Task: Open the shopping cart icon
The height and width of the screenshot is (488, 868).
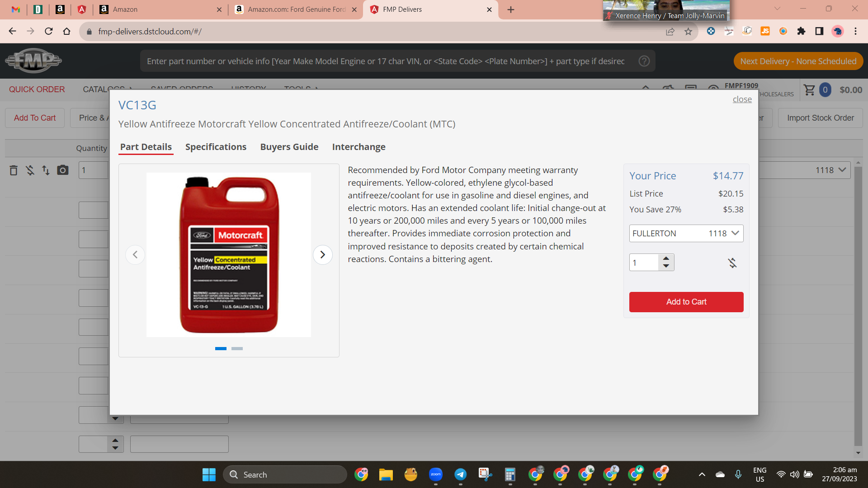Action: tap(809, 89)
